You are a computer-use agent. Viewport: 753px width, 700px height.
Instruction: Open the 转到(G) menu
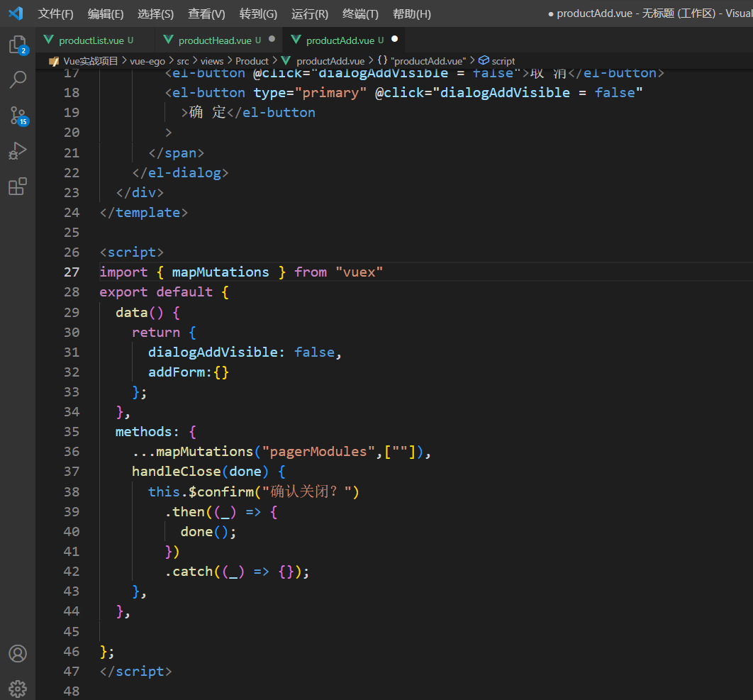click(258, 14)
